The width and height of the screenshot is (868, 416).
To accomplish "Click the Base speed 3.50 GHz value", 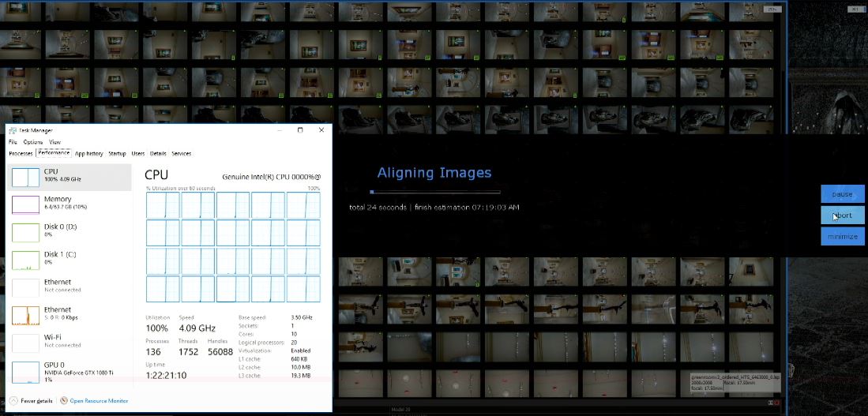I will (302, 317).
